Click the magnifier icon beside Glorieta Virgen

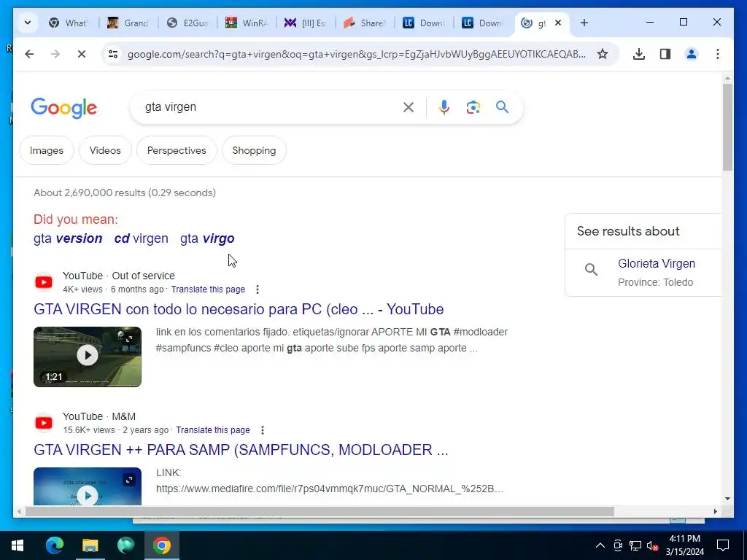point(591,270)
